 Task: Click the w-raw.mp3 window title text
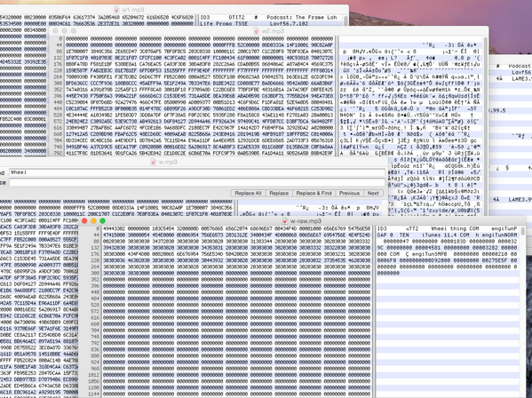point(306,221)
